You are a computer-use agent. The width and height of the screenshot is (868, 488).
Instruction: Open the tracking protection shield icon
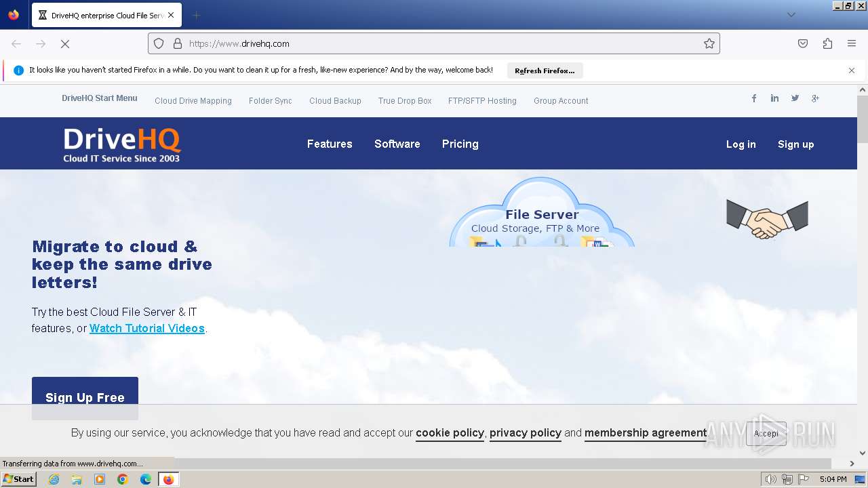[159, 43]
